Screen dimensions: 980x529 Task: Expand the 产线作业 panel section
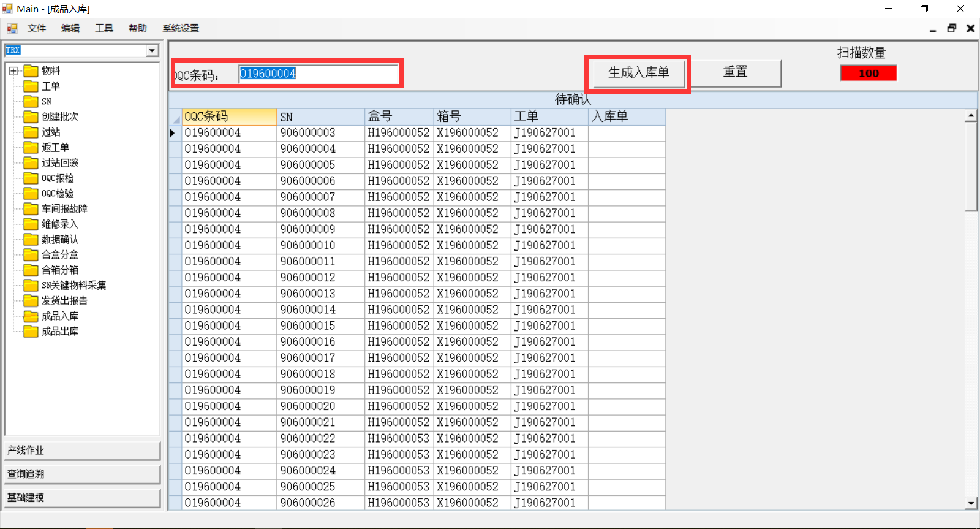[x=82, y=451]
